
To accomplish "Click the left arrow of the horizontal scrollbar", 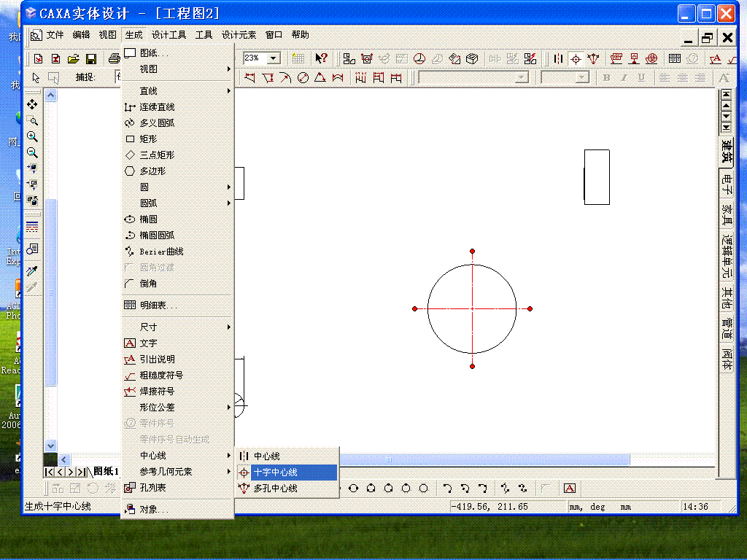I will point(64,459).
